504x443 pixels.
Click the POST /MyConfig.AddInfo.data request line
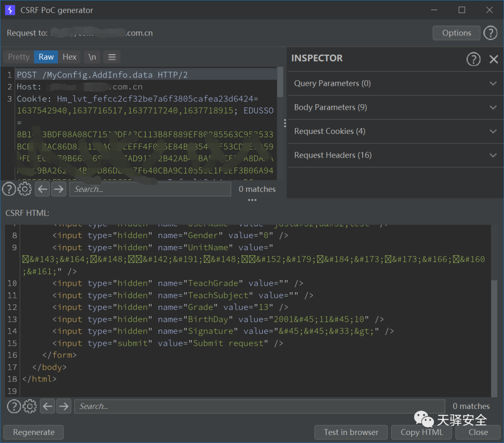pos(102,75)
